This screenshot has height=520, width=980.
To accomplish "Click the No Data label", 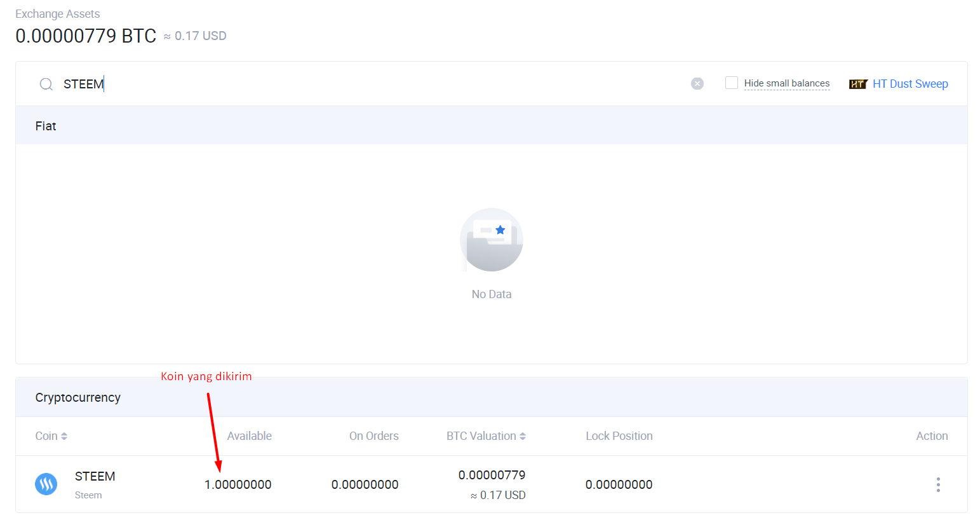I will 492,294.
